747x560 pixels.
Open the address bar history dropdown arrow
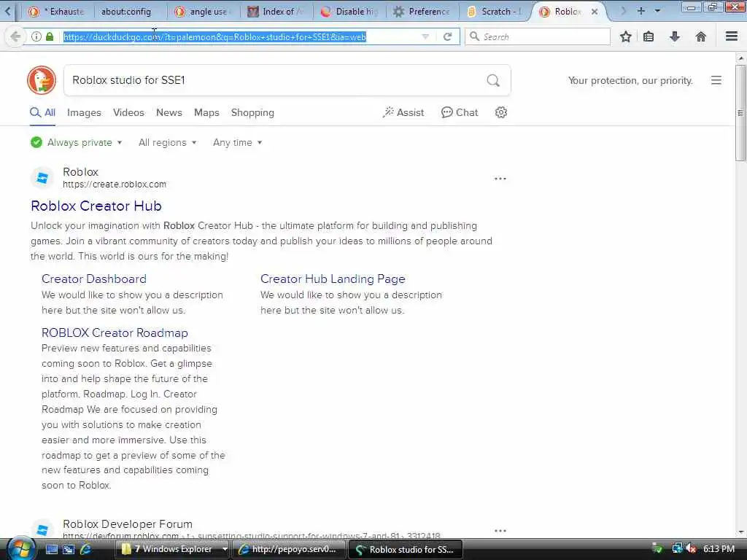click(425, 36)
